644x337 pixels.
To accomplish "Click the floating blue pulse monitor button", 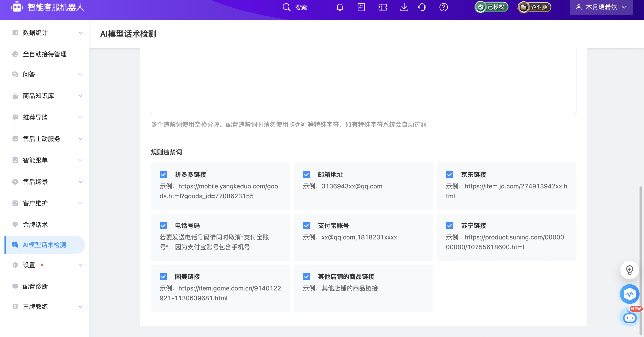I will point(629,294).
